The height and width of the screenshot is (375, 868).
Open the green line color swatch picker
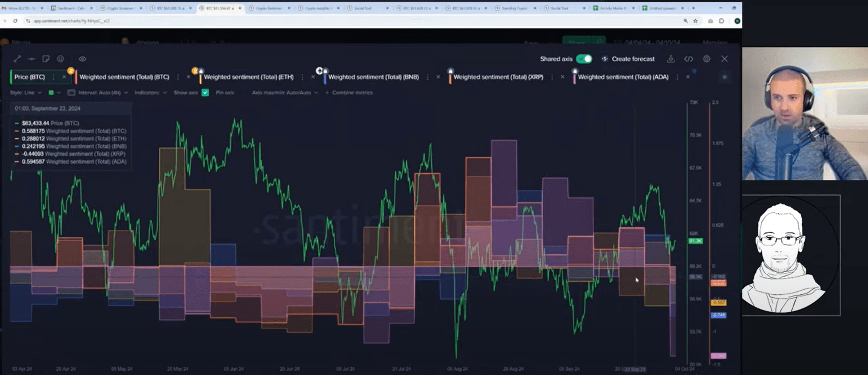(51, 93)
